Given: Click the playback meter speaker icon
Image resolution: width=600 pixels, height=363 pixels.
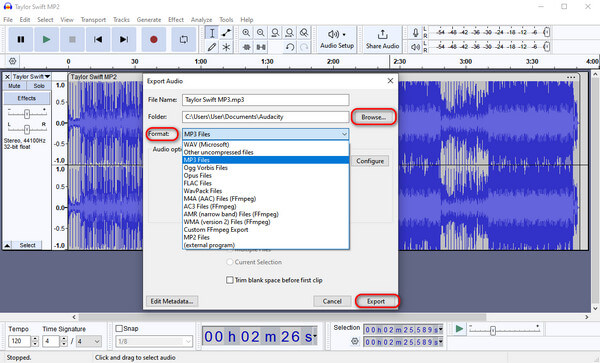Looking at the screenshot, I should [x=416, y=47].
